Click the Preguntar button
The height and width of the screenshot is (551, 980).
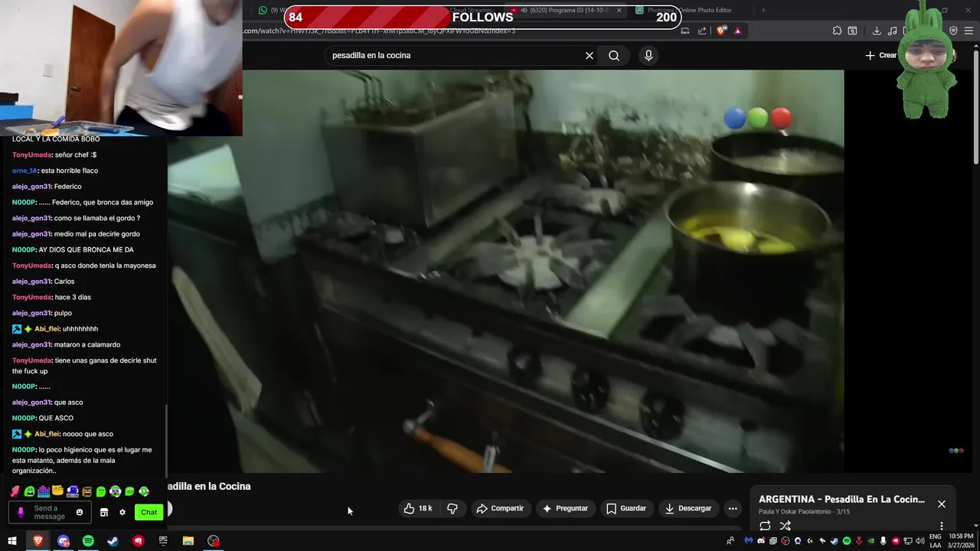[x=565, y=508]
